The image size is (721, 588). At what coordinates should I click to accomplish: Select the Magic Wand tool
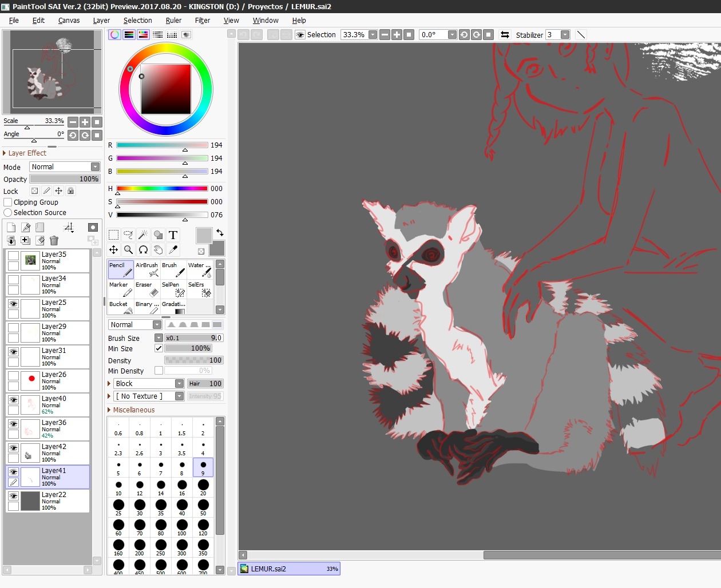(143, 235)
